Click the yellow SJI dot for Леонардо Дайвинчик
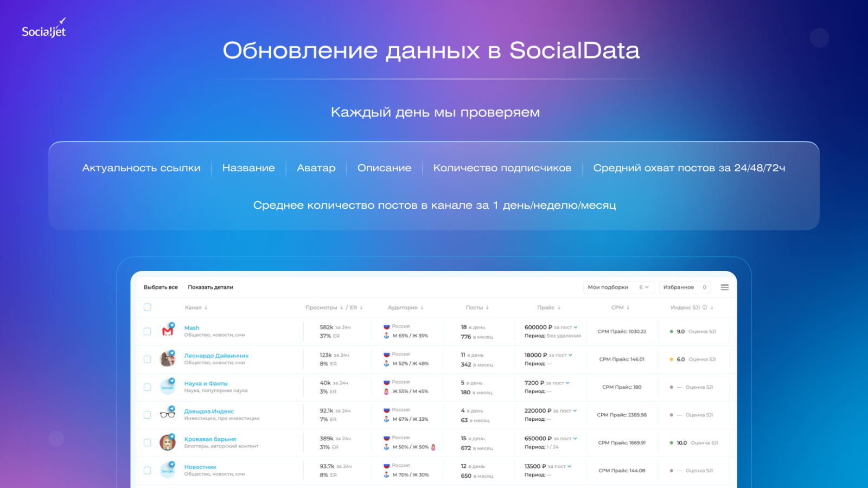Screen dimensions: 868x488 (x=672, y=359)
